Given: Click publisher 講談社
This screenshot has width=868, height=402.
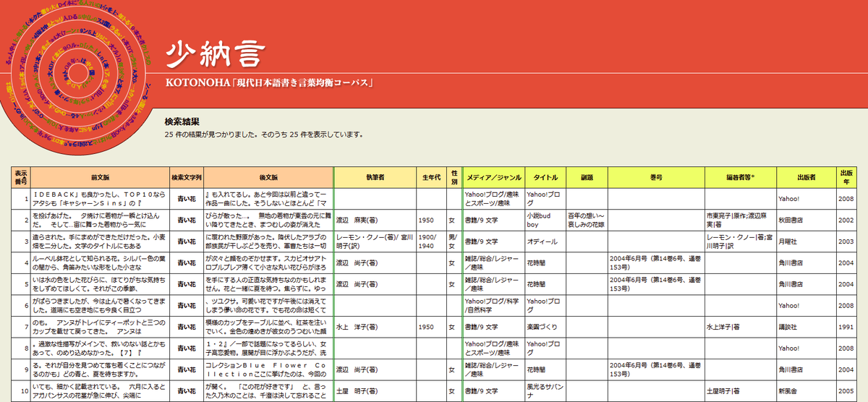Looking at the screenshot, I should (x=787, y=327).
